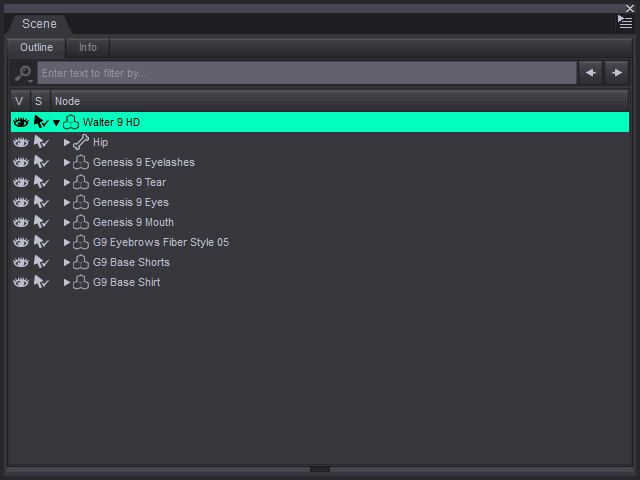Image resolution: width=640 pixels, height=480 pixels.
Task: Toggle visibility of G9 Base Shorts
Action: point(21,262)
